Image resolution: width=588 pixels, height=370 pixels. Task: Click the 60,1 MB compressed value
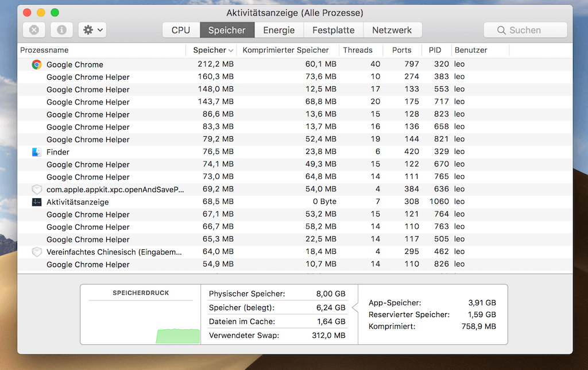click(x=320, y=64)
